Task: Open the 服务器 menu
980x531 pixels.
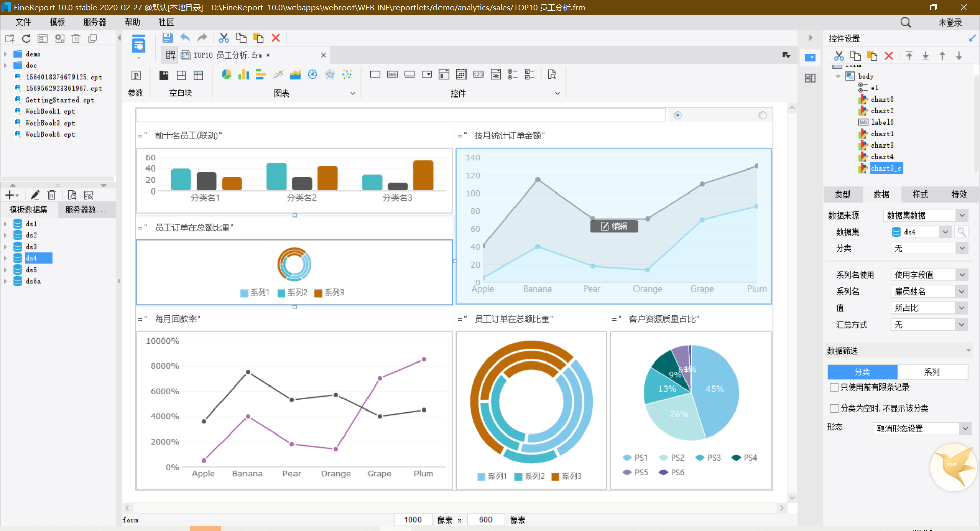Action: tap(94, 22)
